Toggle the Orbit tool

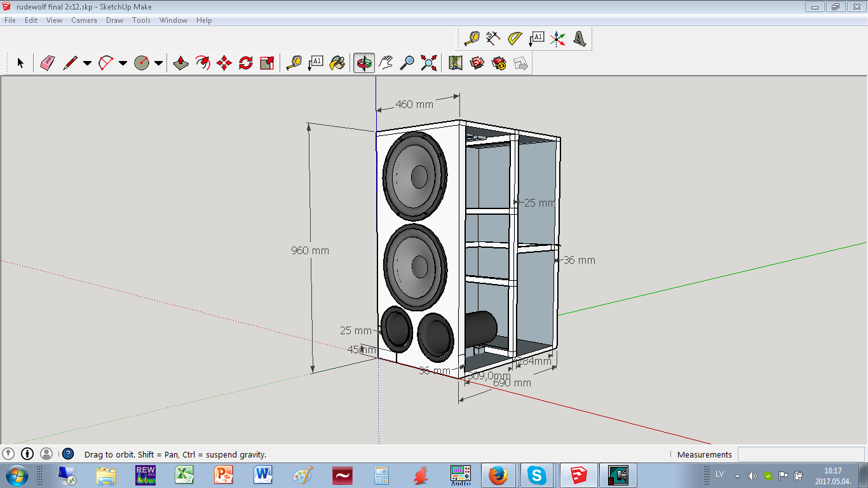coord(364,63)
